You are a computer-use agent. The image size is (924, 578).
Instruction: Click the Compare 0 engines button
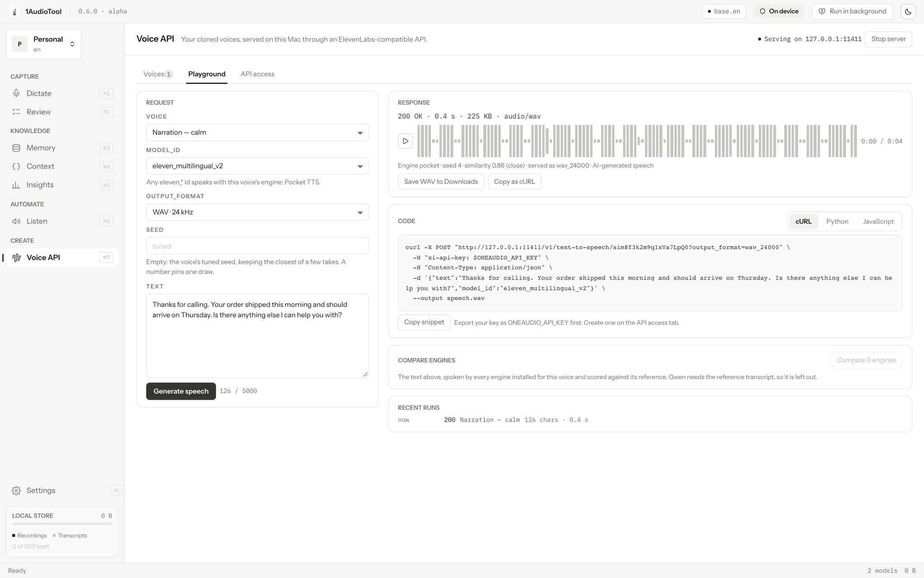pyautogui.click(x=866, y=360)
